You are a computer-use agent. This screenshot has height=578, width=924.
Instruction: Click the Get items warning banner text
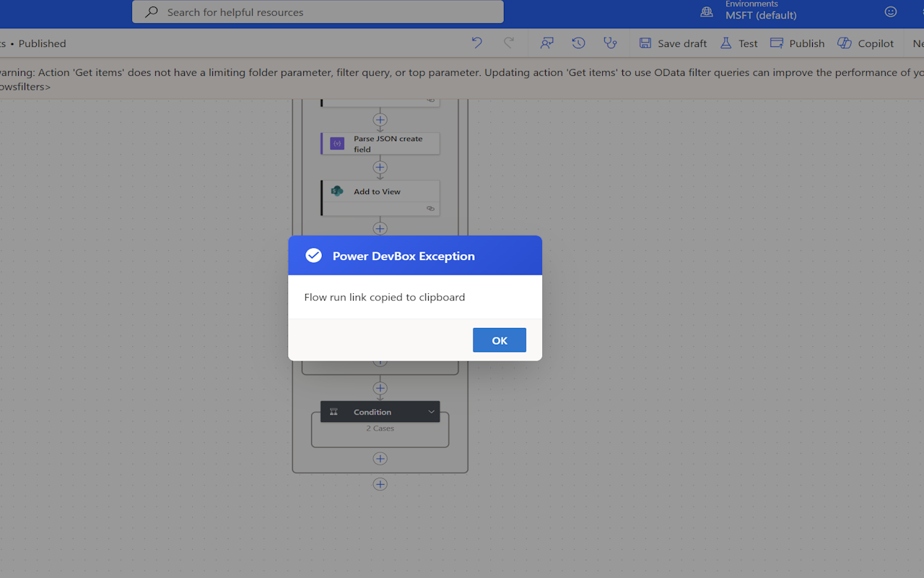(462, 79)
